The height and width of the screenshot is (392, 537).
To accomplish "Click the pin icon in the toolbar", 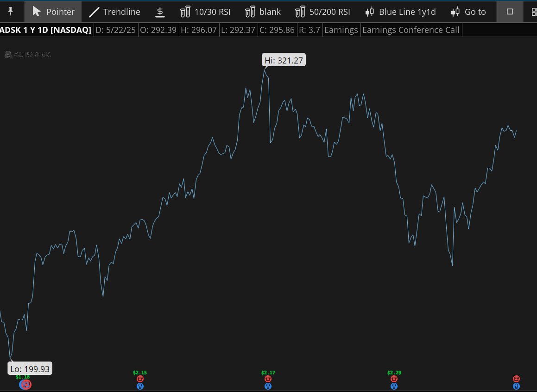I will coord(11,12).
